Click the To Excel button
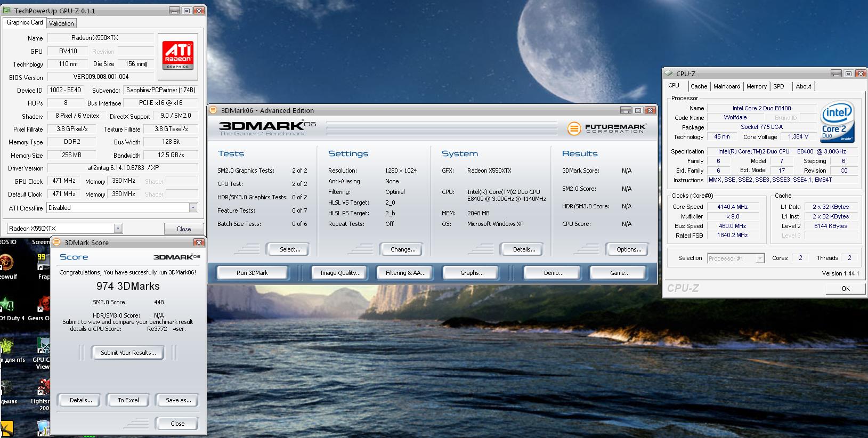868x438 pixels. (x=128, y=400)
